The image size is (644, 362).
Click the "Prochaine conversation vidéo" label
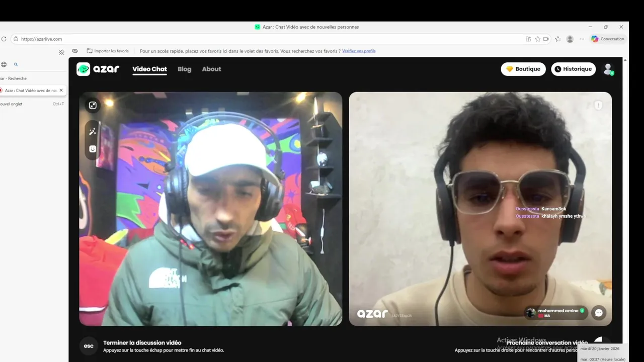pos(547,343)
